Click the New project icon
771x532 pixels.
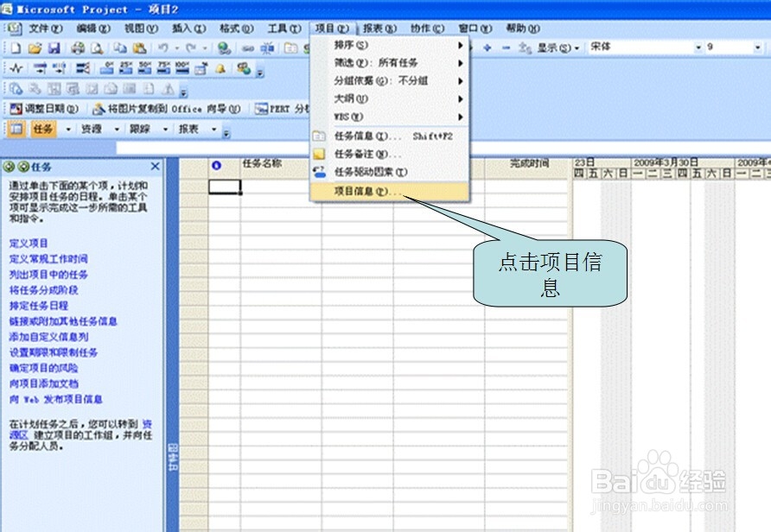(16, 48)
